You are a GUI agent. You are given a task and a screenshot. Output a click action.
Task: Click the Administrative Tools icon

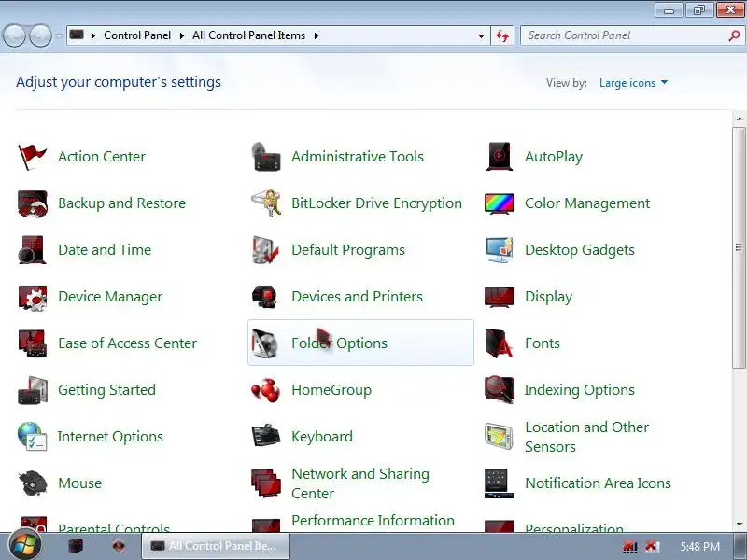(266, 156)
